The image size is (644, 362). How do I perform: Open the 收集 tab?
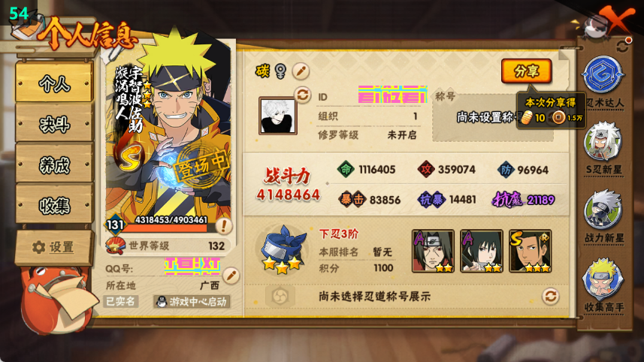(55, 204)
